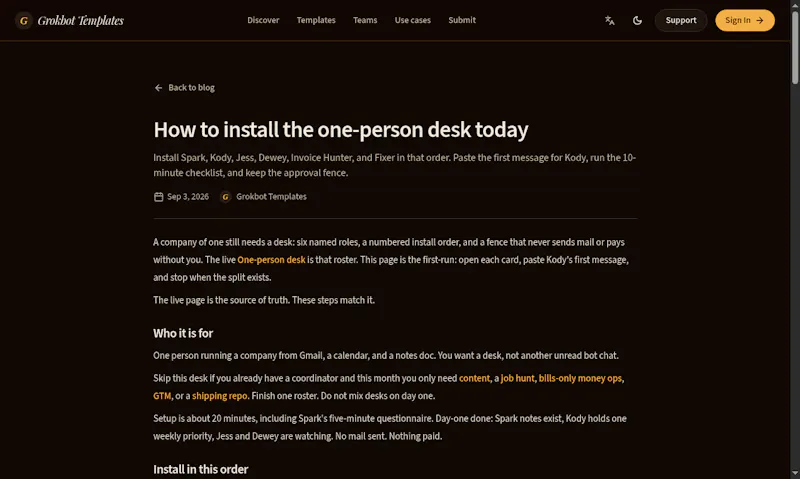Image resolution: width=800 pixels, height=479 pixels.
Task: Click the title 'How to install the one-person desk today'
Action: point(341,130)
